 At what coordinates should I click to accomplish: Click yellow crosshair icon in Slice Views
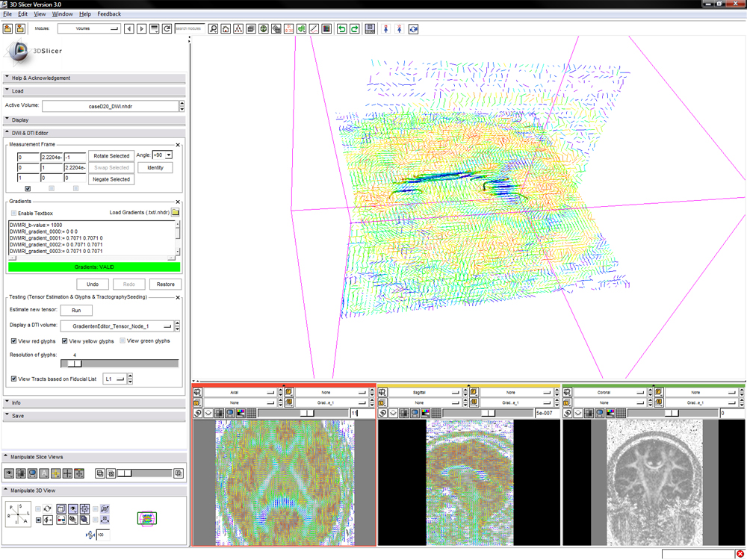click(55, 473)
